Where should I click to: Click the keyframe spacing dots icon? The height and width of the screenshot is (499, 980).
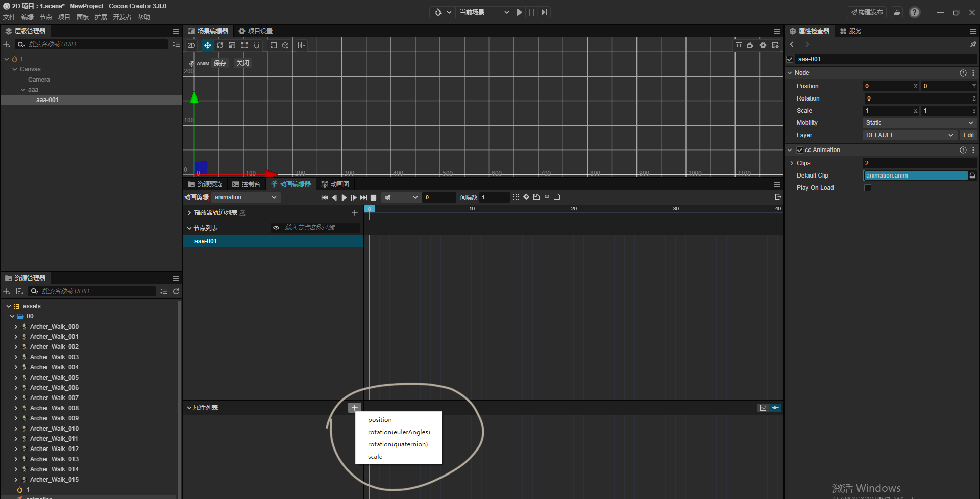pyautogui.click(x=516, y=197)
